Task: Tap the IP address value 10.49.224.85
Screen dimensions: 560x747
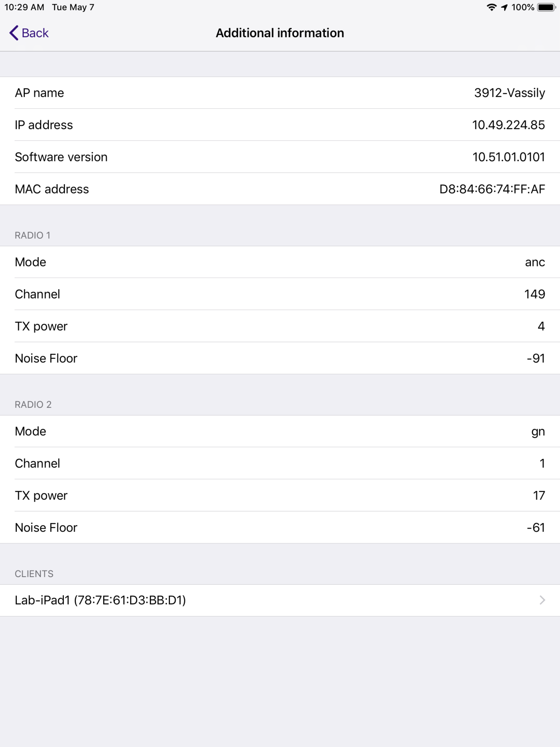Action: pyautogui.click(x=508, y=125)
